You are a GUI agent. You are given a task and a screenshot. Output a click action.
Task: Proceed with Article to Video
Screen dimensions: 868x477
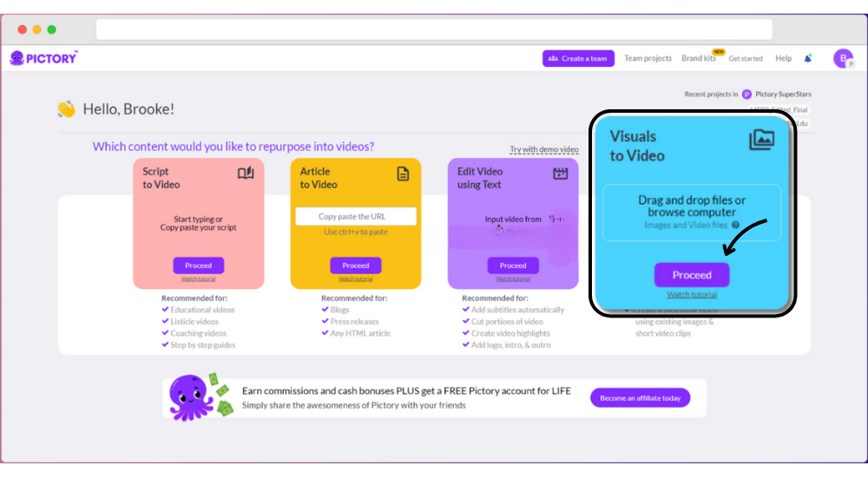pyautogui.click(x=355, y=265)
